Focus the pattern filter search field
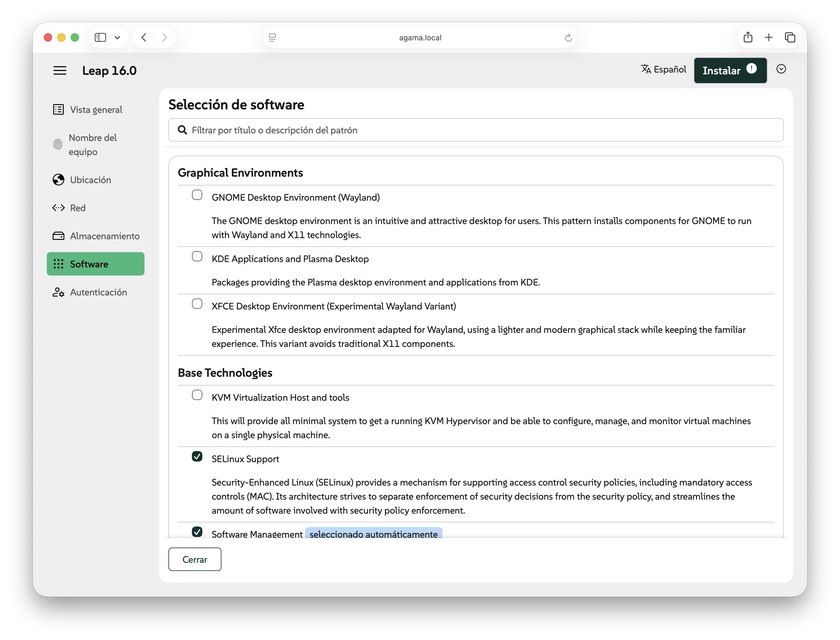 [476, 130]
